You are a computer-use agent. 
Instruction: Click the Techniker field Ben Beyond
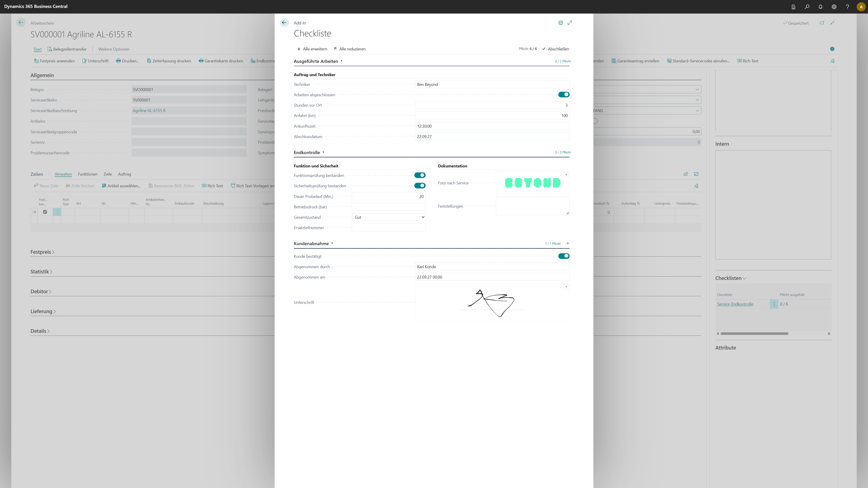point(492,84)
